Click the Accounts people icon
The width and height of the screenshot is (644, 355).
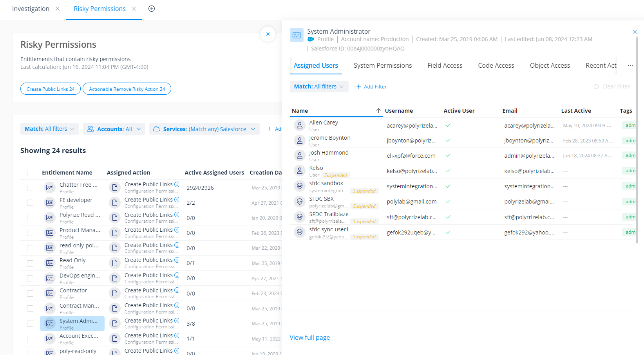click(x=90, y=129)
